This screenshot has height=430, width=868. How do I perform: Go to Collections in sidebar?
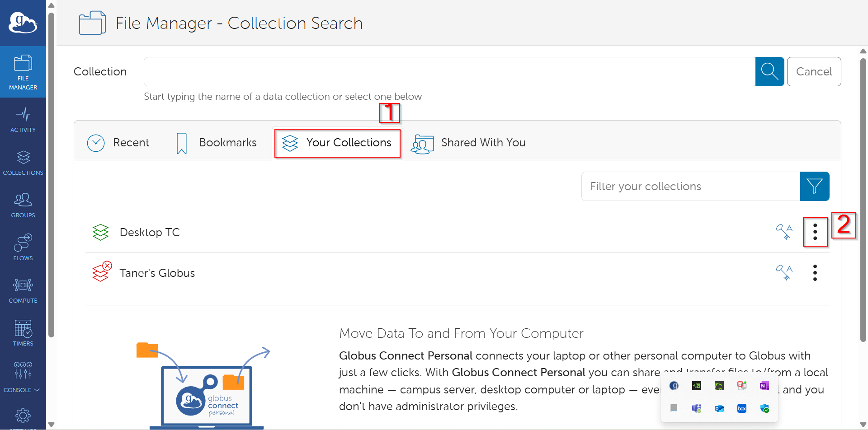pyautogui.click(x=23, y=163)
